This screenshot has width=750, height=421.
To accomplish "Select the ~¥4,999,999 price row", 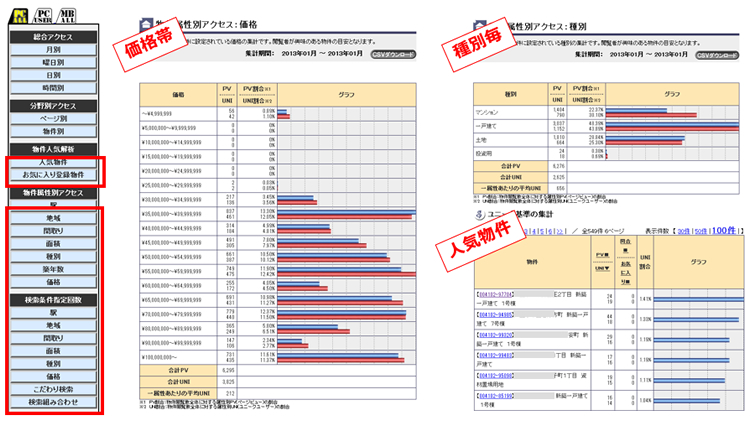I will [277, 114].
